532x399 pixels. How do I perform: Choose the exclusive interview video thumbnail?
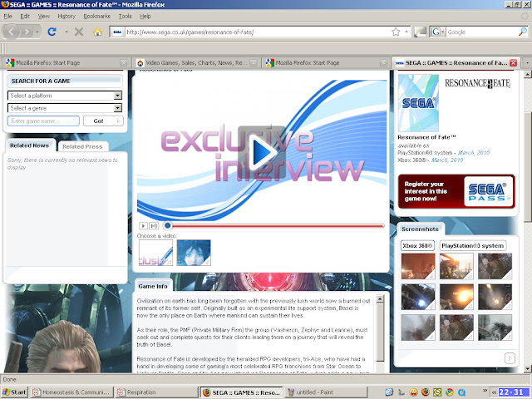[x=155, y=253]
